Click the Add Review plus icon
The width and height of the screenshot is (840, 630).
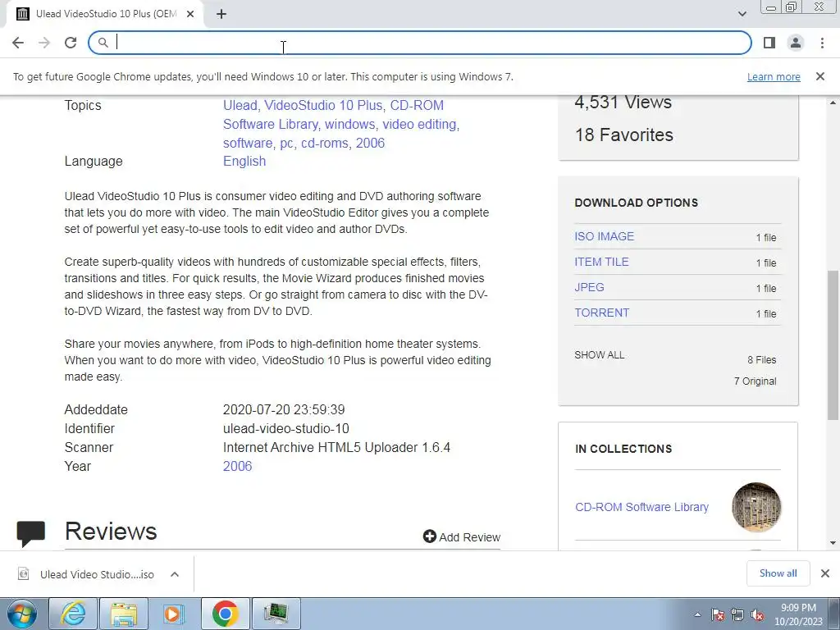tap(430, 536)
